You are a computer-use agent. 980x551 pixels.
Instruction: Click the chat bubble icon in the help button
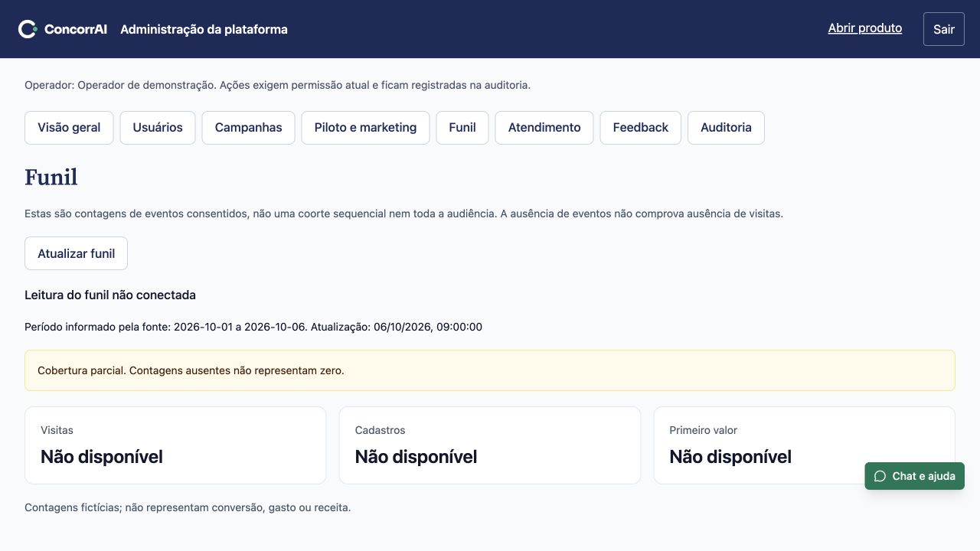(880, 476)
